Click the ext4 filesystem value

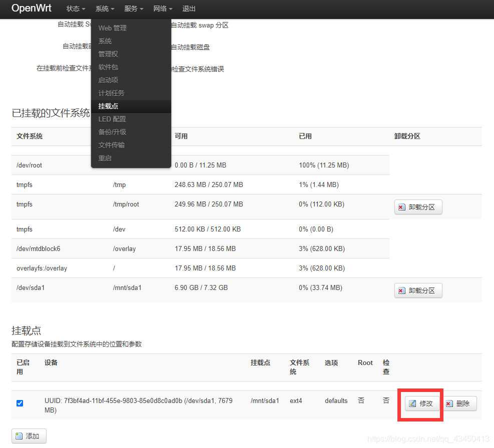[x=296, y=401]
